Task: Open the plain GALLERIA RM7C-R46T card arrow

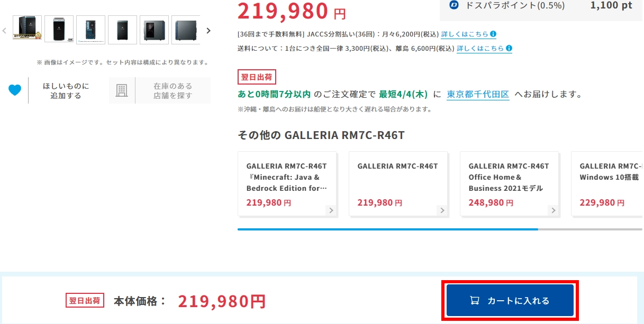Action: (x=442, y=210)
